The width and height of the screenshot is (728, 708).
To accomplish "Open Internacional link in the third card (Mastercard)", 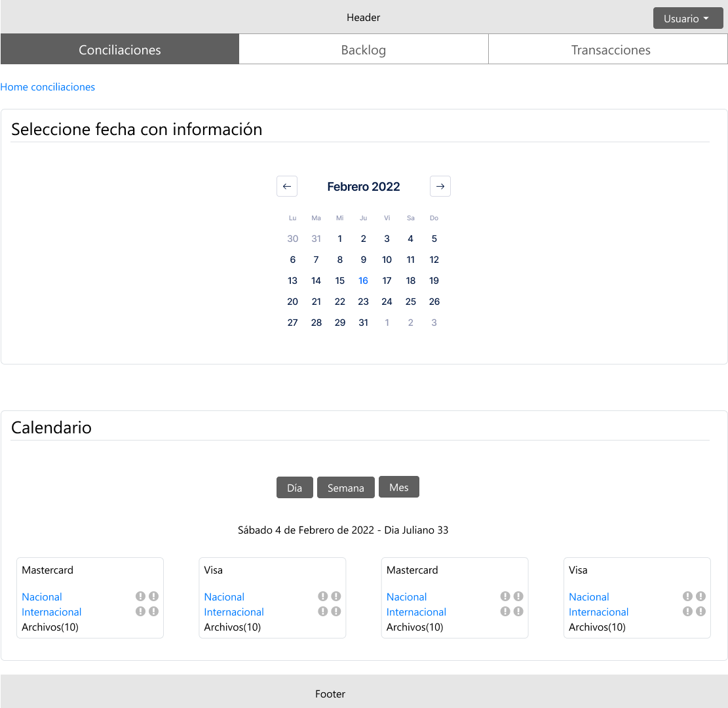I will click(x=416, y=612).
